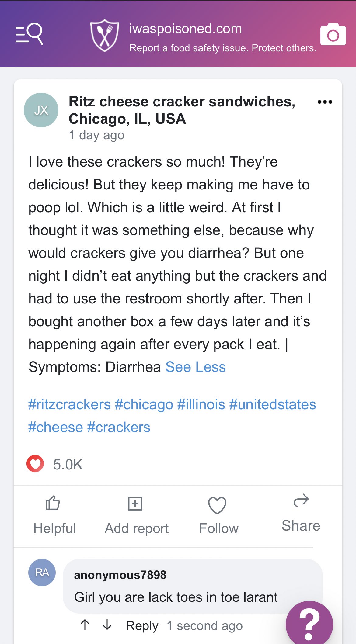Tap the camera icon to report
Screen dimensions: 356x644
(x=333, y=35)
